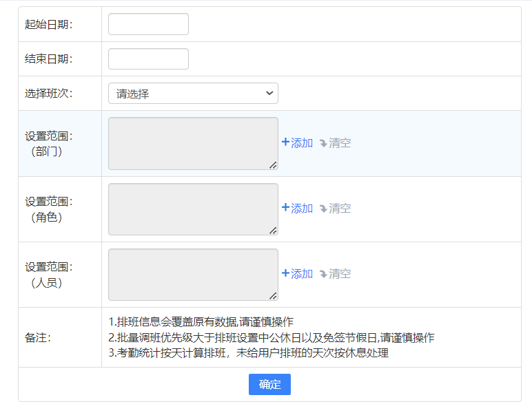The width and height of the screenshot is (532, 413).
Task: Click the plus icon to add 部门 range
Action: coord(285,142)
